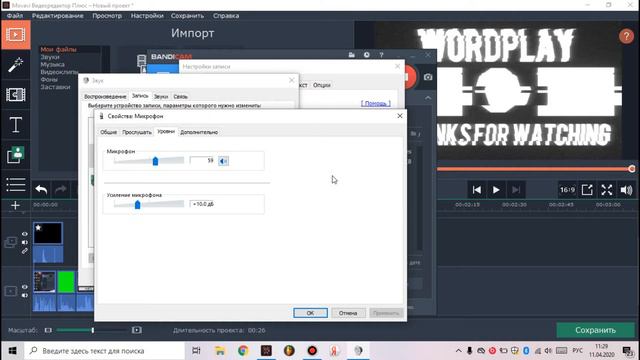Open Bandicam help question icon
This screenshot has height=360, width=640.
click(381, 55)
